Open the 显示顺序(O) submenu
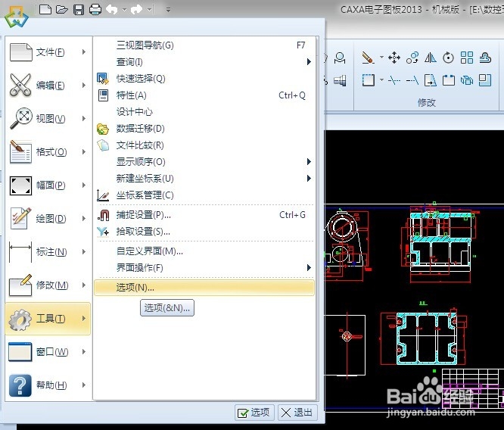This screenshot has height=430, width=504. [x=204, y=162]
